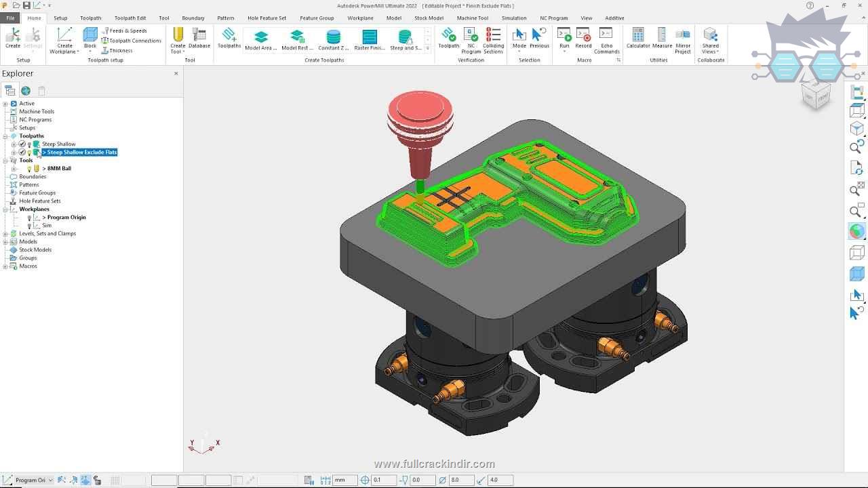Open Feeds & Speeds
This screenshot has height=488, width=868.
tap(124, 30)
